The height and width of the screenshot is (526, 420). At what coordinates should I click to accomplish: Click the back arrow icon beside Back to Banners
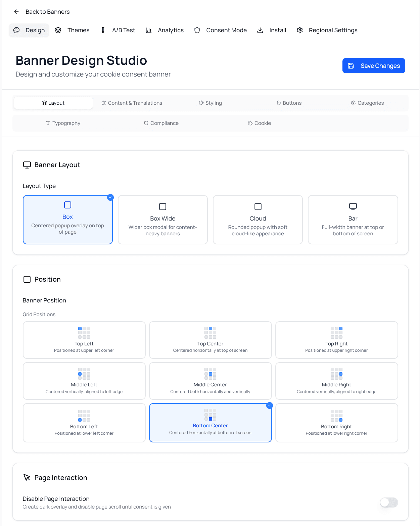tap(16, 12)
